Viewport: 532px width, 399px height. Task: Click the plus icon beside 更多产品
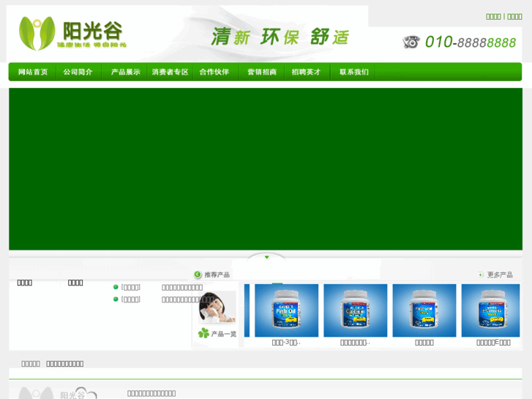481,275
